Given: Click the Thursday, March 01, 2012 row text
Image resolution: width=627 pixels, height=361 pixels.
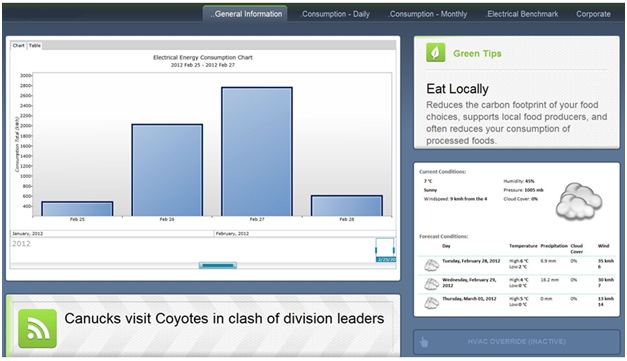Looking at the screenshot, I should tap(469, 299).
